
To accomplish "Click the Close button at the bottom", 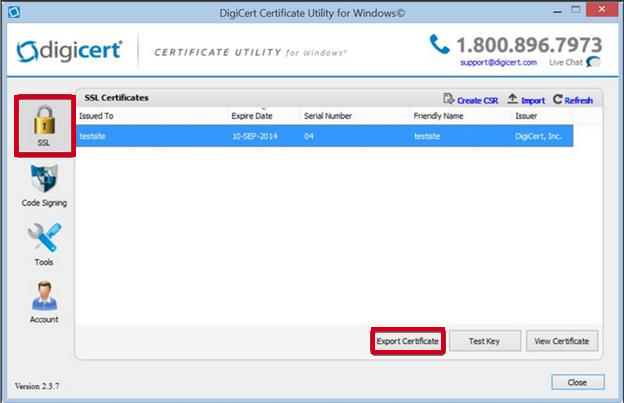I will pos(578,382).
